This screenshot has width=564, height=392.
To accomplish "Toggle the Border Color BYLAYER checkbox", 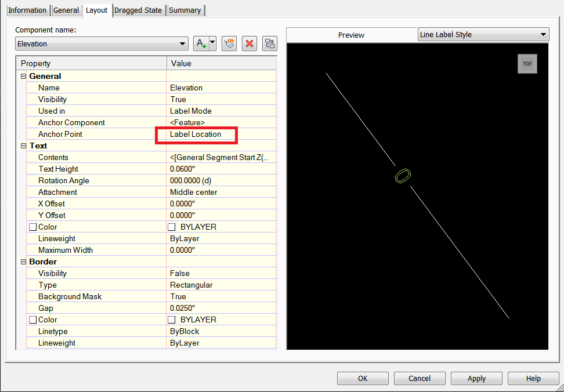I will [x=171, y=320].
